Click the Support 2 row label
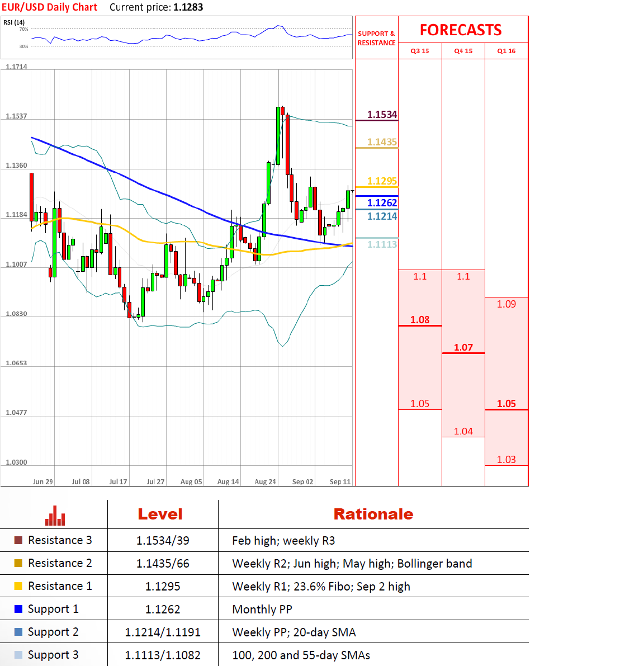 tap(53, 632)
